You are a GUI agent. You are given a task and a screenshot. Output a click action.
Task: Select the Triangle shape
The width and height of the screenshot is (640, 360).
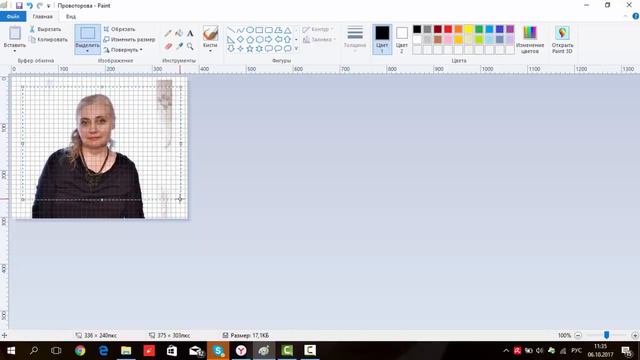(288, 30)
